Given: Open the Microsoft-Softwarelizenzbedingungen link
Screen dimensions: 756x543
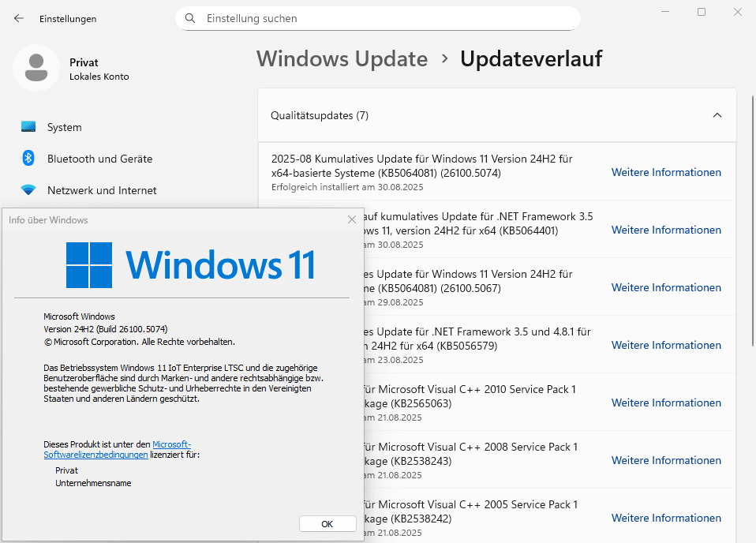Looking at the screenshot, I should 117,449.
